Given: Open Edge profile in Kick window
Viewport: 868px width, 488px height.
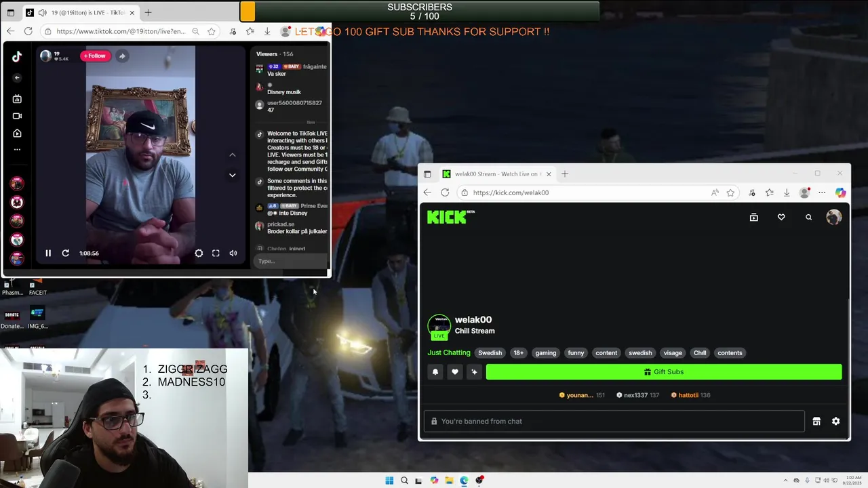Looking at the screenshot, I should pos(804,192).
